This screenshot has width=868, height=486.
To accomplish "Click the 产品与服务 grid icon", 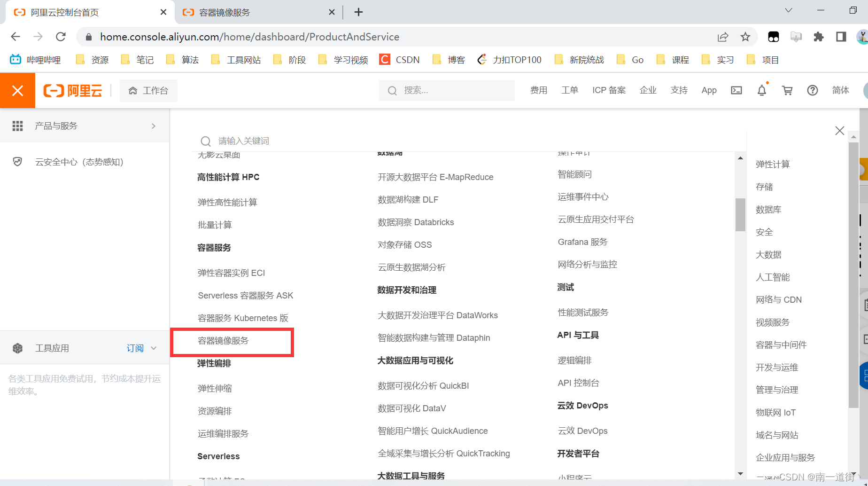I will coord(17,126).
